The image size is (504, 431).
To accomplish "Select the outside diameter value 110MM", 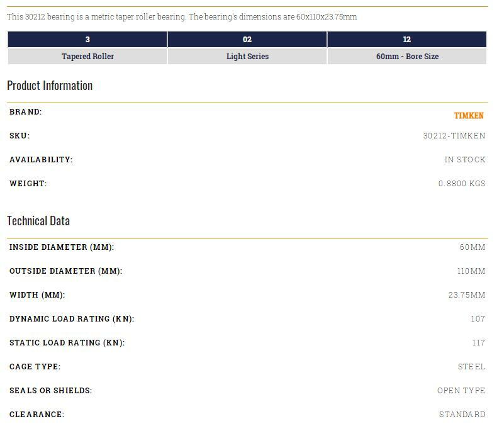I will 471,271.
